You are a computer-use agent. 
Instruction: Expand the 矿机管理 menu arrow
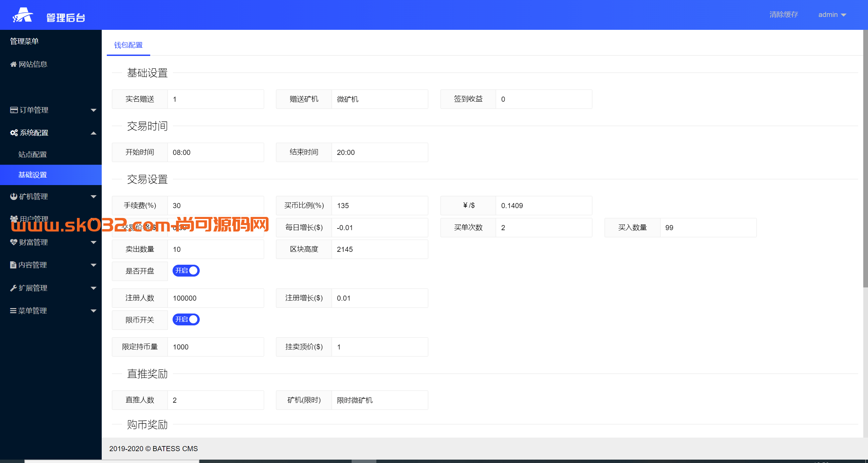coord(94,197)
